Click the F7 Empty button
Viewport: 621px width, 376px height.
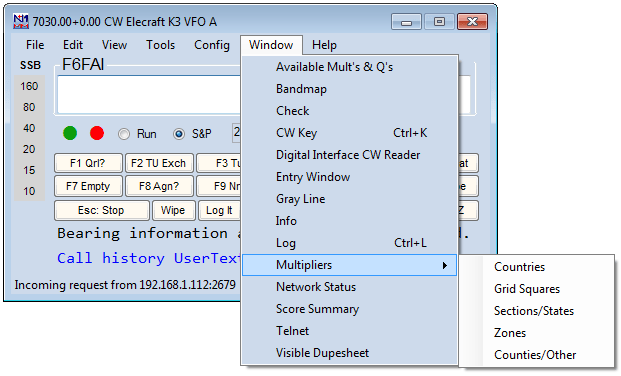[88, 186]
